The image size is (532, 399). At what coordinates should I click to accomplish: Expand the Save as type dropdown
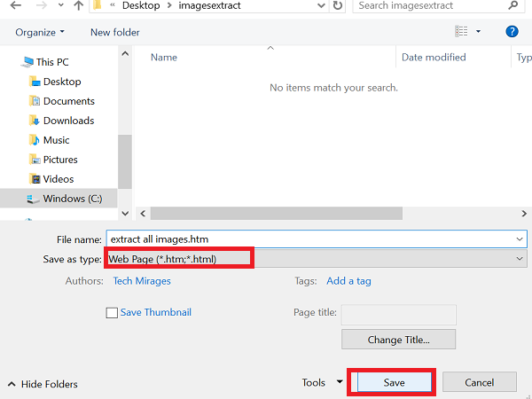[519, 258]
